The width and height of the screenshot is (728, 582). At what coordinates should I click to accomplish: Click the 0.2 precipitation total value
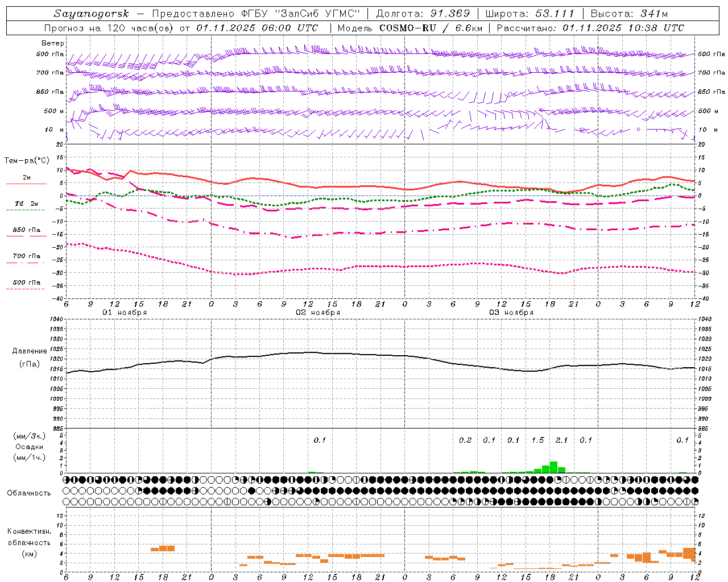(465, 440)
